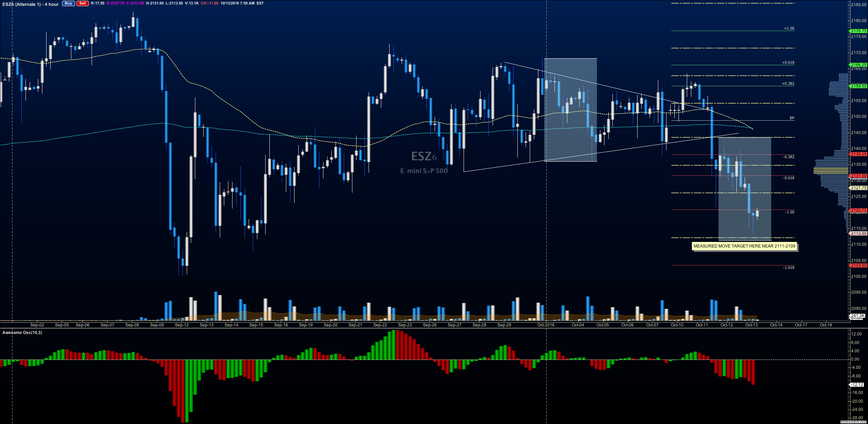Click the V:13.1K volume readout
Screen dimensions: 868x424
[x=192, y=3]
